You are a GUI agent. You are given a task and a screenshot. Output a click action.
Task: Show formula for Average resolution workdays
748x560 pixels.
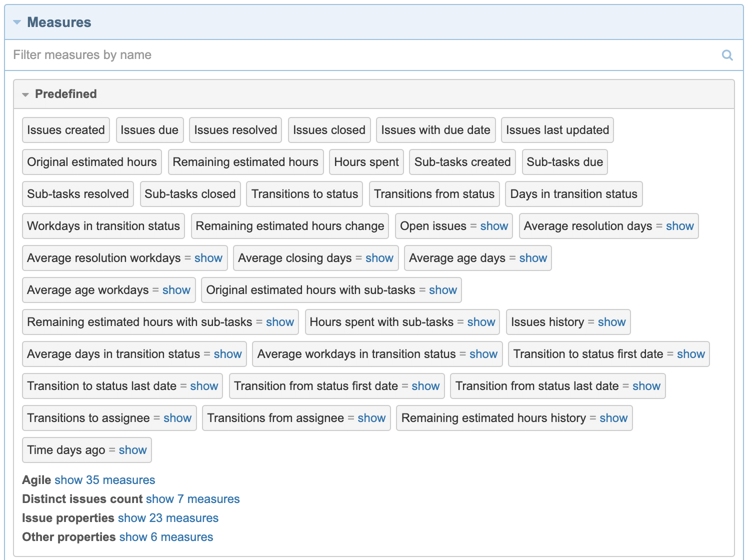point(208,258)
